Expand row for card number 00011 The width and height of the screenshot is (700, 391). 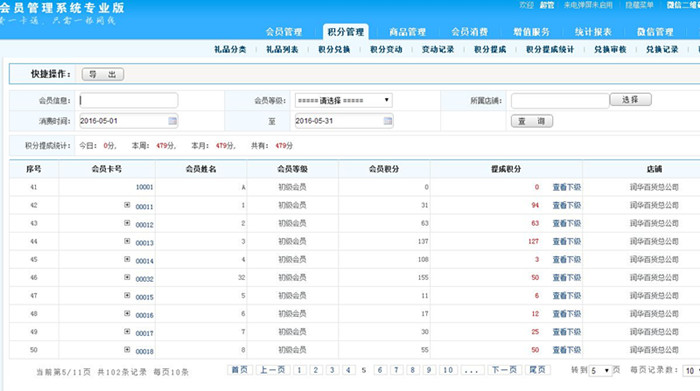point(127,205)
